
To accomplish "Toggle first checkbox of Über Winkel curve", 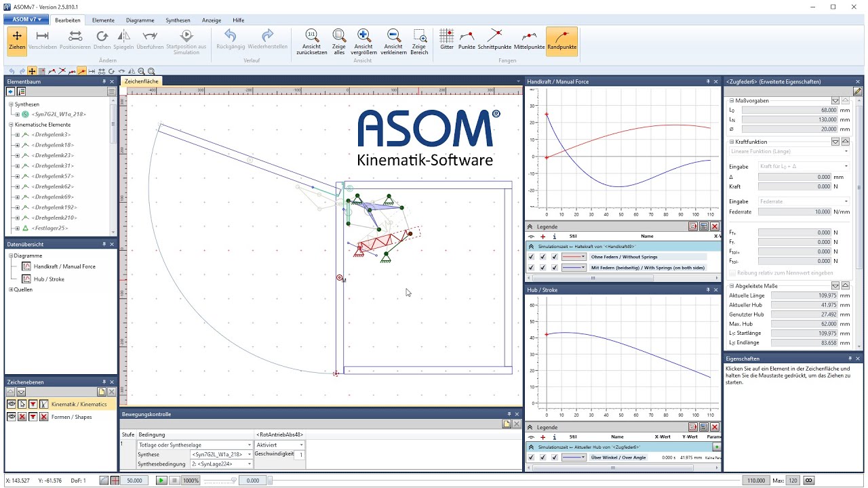I will click(532, 457).
